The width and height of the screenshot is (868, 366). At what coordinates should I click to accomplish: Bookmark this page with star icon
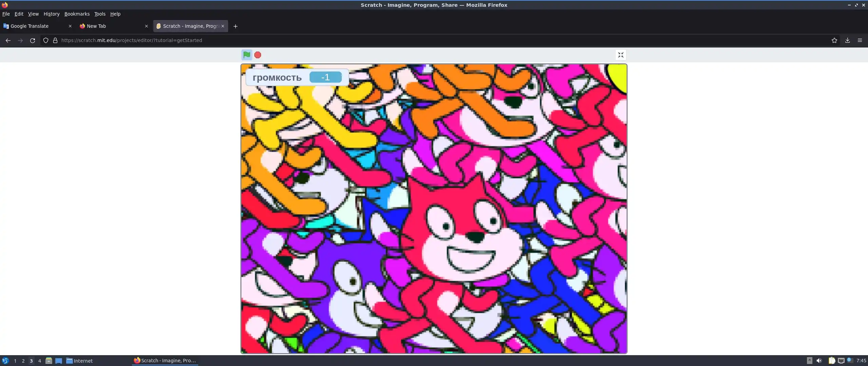point(834,40)
